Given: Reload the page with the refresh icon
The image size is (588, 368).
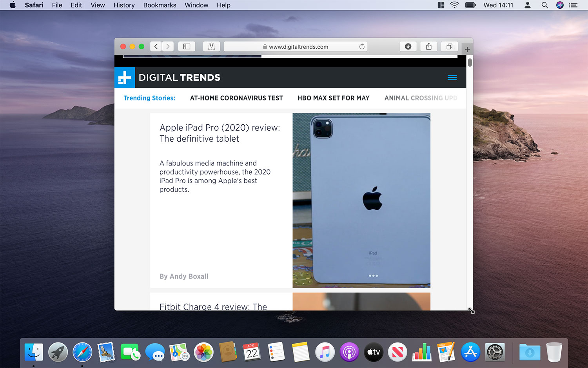Looking at the screenshot, I should (x=362, y=47).
